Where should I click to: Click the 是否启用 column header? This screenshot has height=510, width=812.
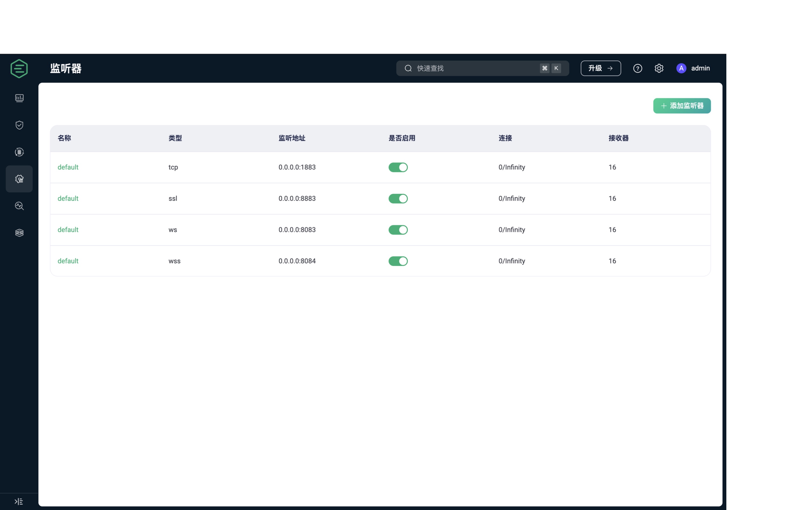402,138
